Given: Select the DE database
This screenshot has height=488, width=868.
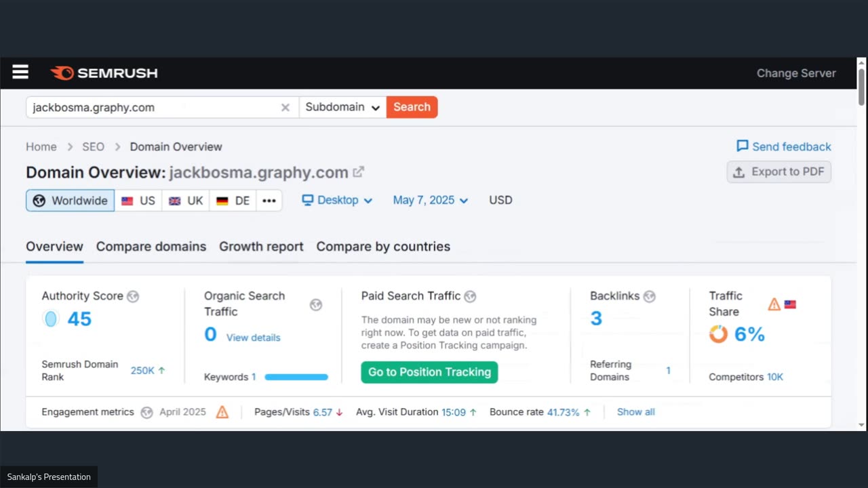Looking at the screenshot, I should [x=233, y=201].
